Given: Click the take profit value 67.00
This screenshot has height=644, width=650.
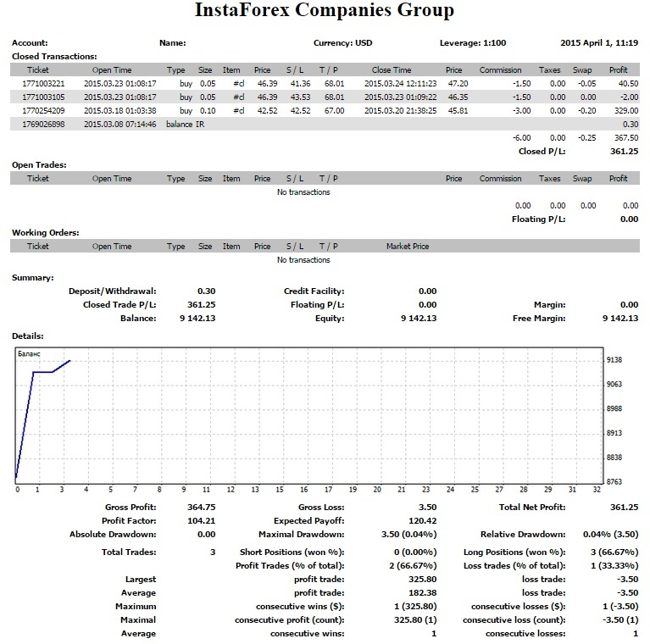Looking at the screenshot, I should tap(335, 111).
